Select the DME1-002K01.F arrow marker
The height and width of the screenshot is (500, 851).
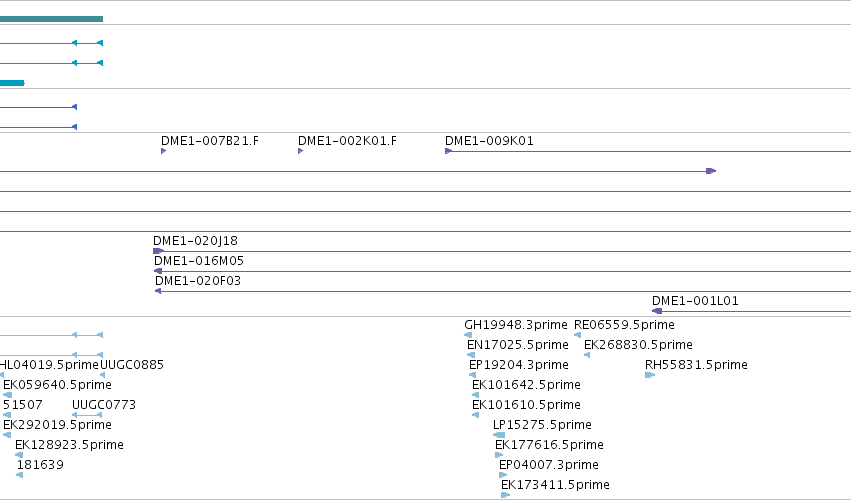tap(300, 151)
